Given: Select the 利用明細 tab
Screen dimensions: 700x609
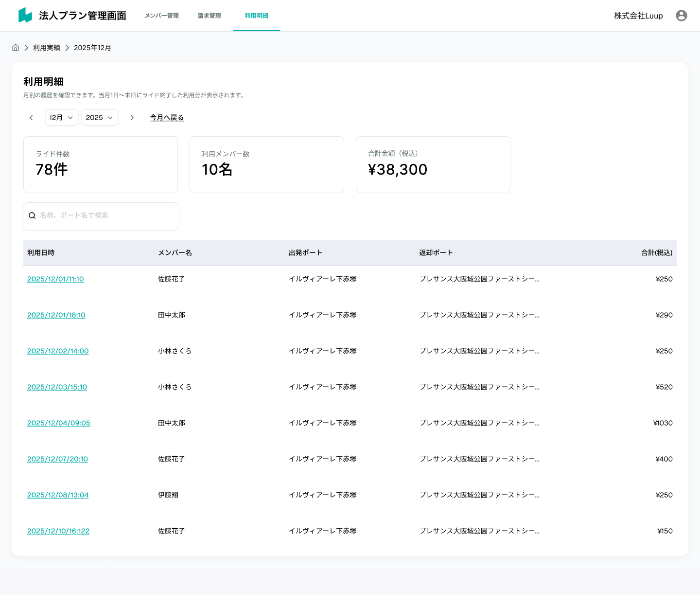Looking at the screenshot, I should point(256,16).
